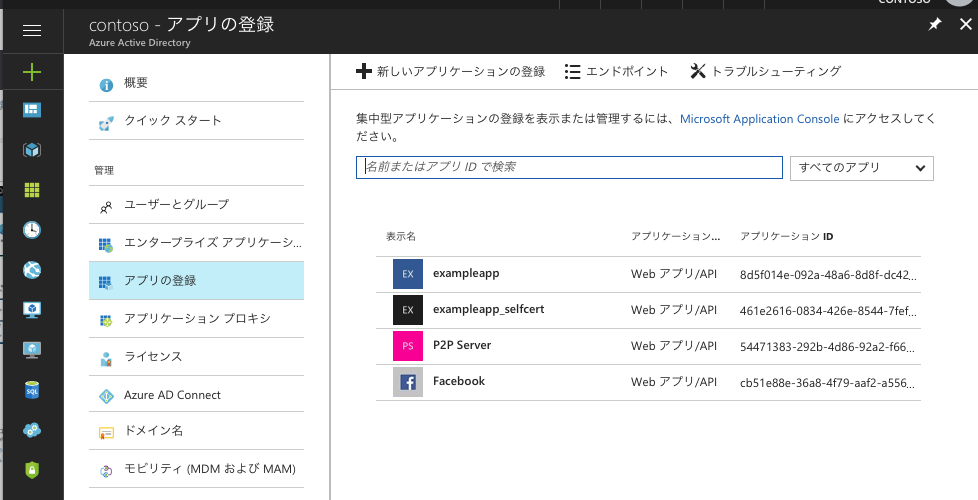Image resolution: width=978 pixels, height=500 pixels.
Task: Select クイック スタート in the menu
Action: pyautogui.click(x=196, y=121)
